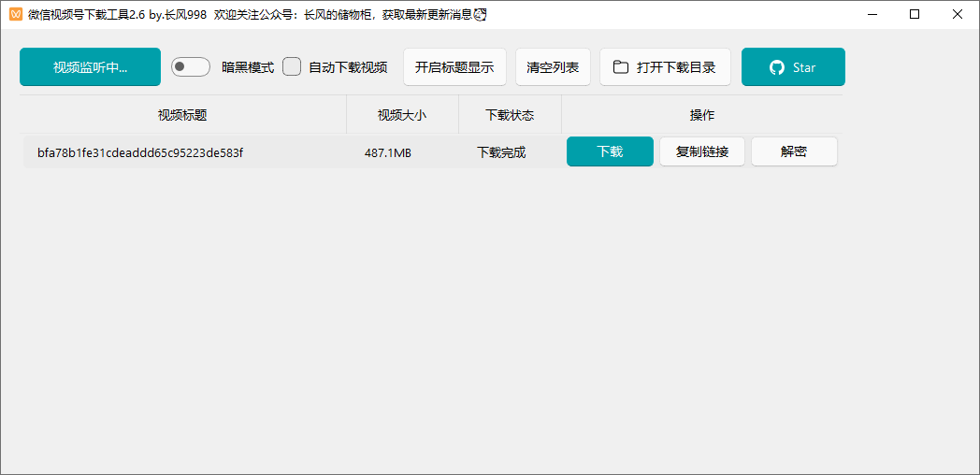
Task: Click the 视频大小 column header
Action: click(402, 115)
